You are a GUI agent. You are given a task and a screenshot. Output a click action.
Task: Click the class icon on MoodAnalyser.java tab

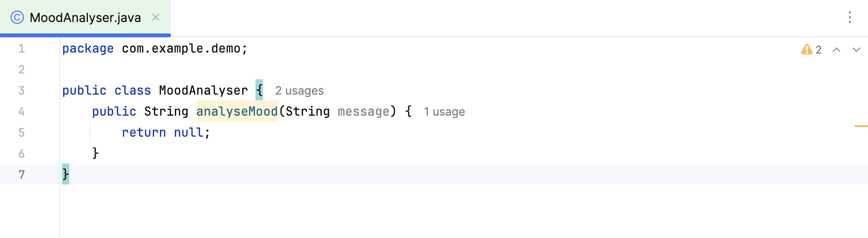(x=17, y=18)
